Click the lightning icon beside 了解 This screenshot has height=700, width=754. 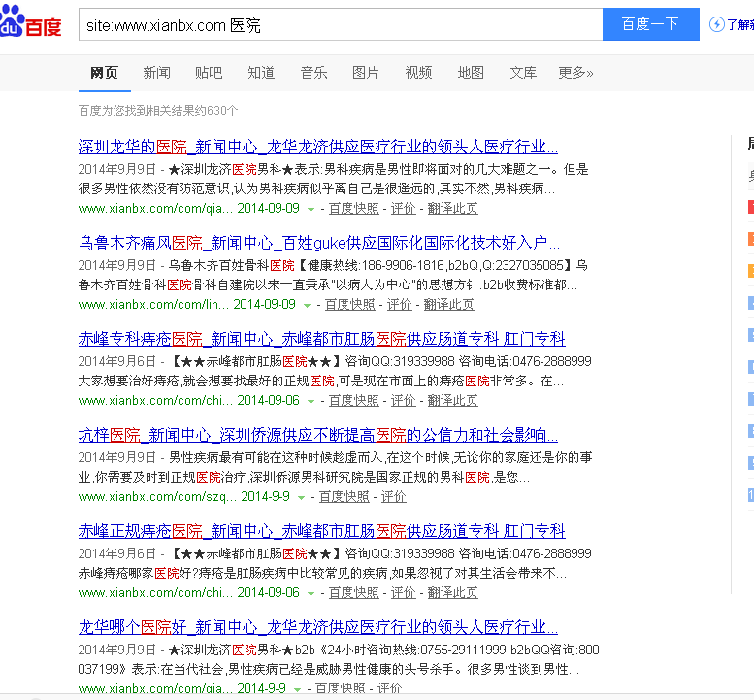(x=716, y=24)
